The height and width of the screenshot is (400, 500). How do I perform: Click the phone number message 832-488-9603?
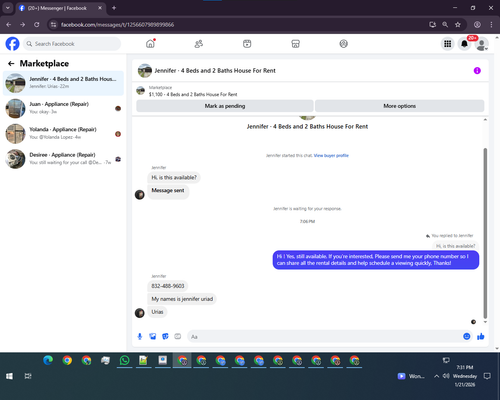[x=168, y=286]
